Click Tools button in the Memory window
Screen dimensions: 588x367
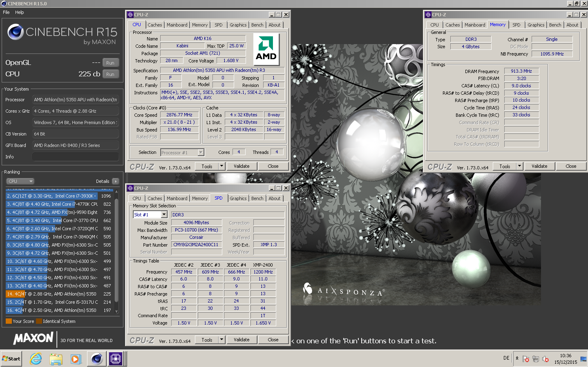click(x=505, y=166)
